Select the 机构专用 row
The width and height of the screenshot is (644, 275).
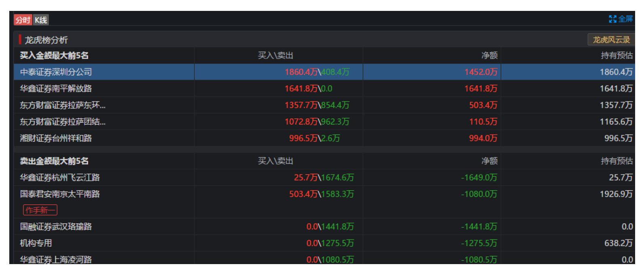tap(36, 243)
